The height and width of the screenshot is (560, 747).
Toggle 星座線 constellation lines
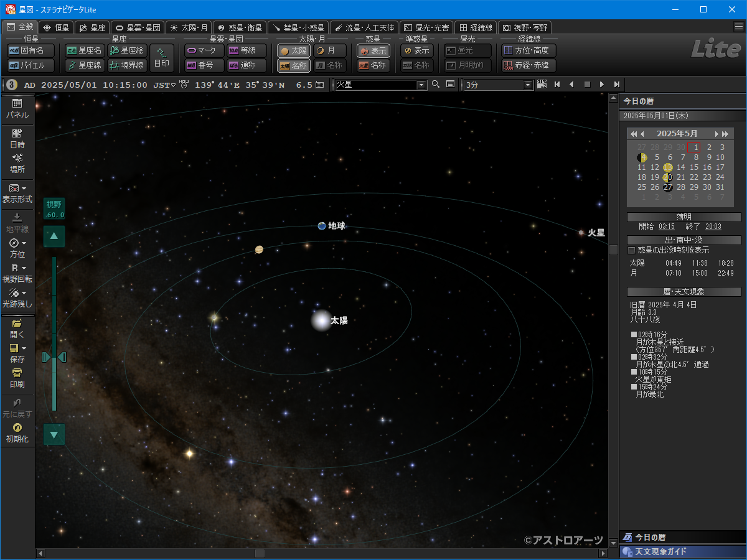point(85,65)
